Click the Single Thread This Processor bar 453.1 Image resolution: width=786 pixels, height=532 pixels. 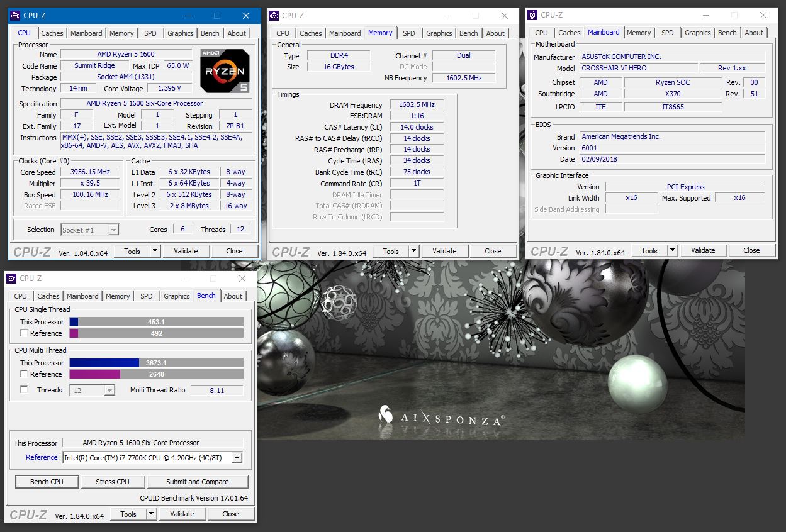point(156,322)
